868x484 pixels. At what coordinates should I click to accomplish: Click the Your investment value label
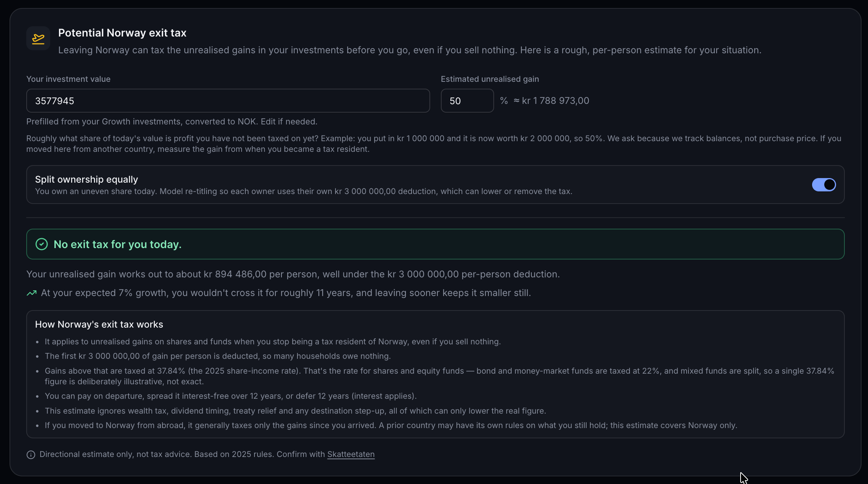click(x=68, y=79)
